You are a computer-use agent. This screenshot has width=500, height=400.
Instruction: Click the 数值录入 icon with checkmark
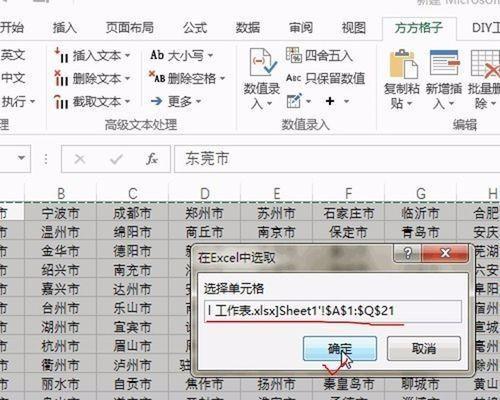click(x=262, y=62)
